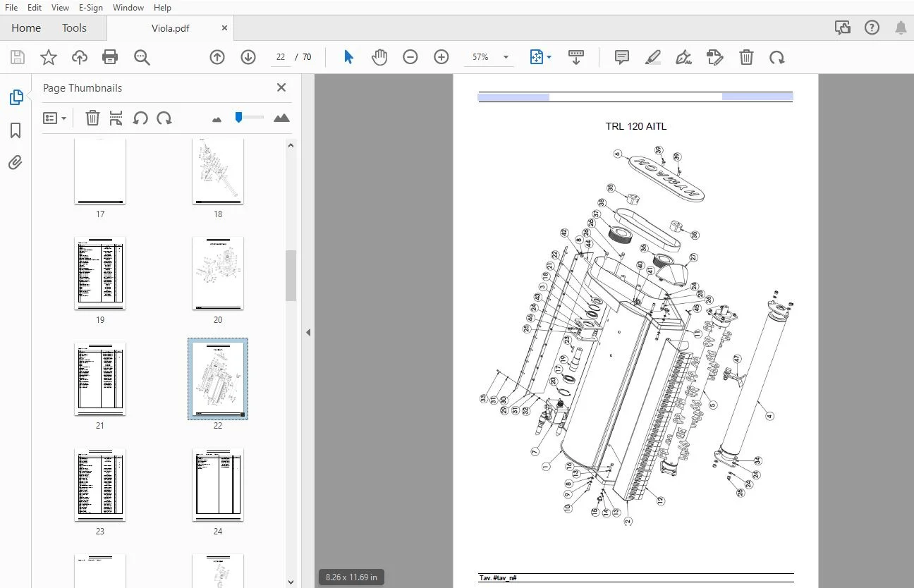Open the notifications bell
Viewport: 914px width, 588px height.
[901, 28]
